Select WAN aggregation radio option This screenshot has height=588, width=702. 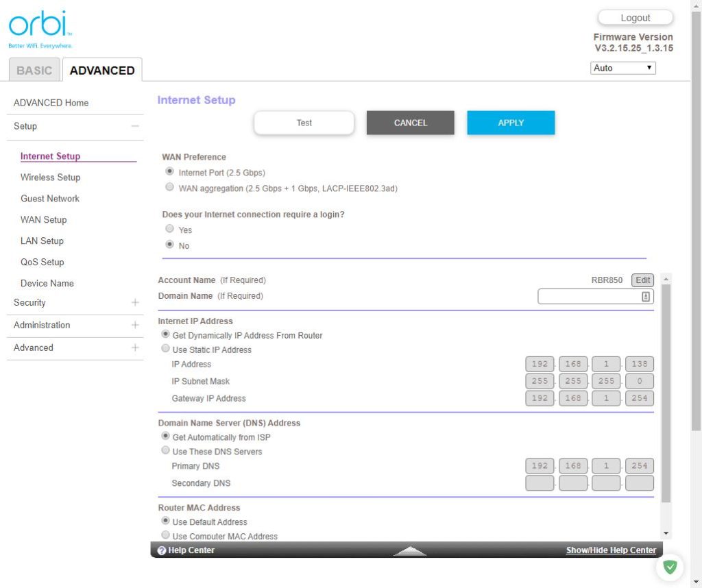pyautogui.click(x=169, y=187)
